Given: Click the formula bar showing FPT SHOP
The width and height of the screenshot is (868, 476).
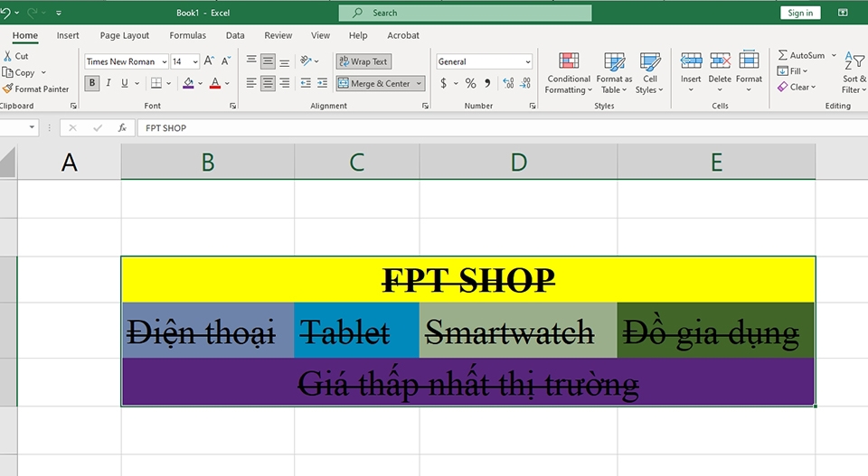Looking at the screenshot, I should [x=502, y=127].
